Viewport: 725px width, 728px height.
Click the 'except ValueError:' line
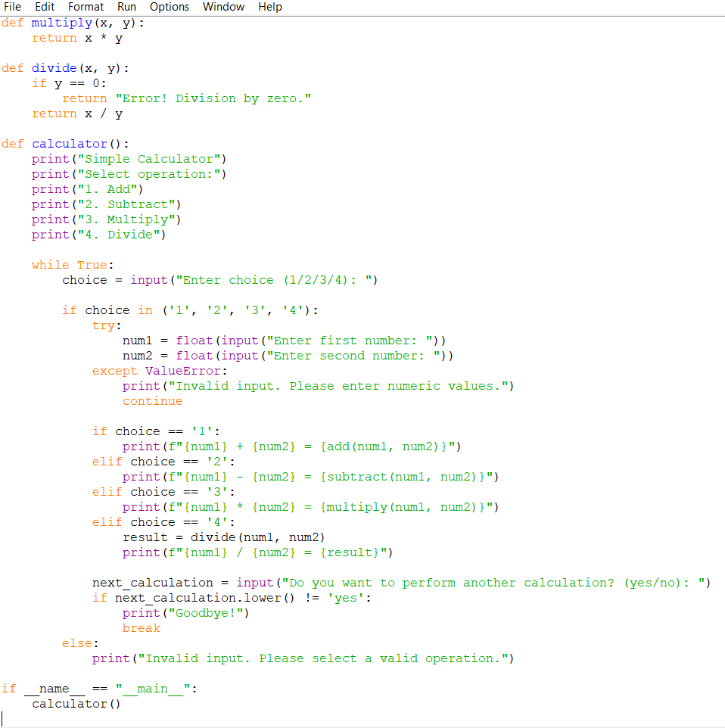pyautogui.click(x=159, y=371)
